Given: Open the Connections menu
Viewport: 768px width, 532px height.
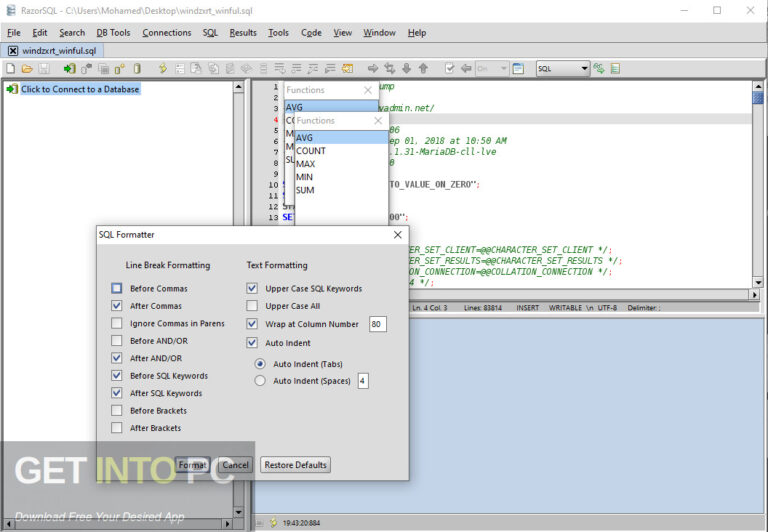Looking at the screenshot, I should [x=167, y=33].
